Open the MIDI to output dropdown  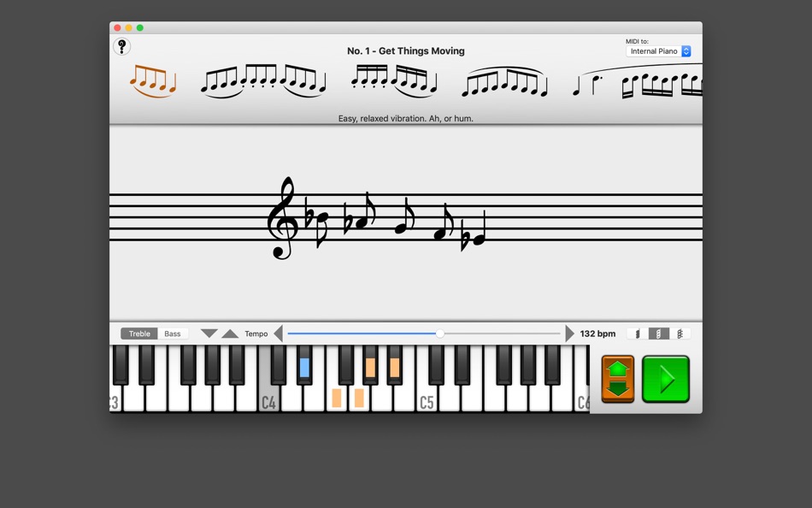(x=658, y=51)
